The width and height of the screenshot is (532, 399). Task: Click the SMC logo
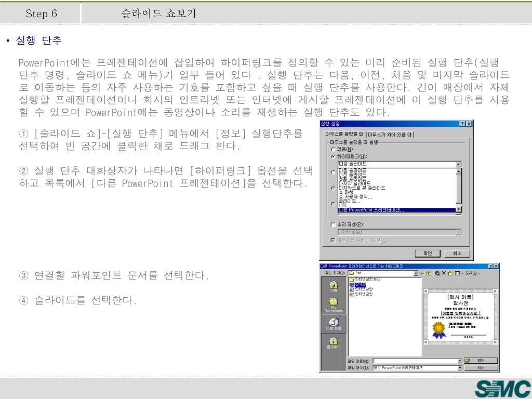tap(502, 389)
